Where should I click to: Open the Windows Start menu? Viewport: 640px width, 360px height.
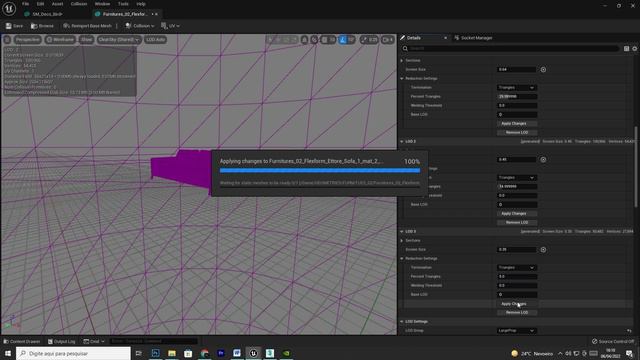(7, 353)
